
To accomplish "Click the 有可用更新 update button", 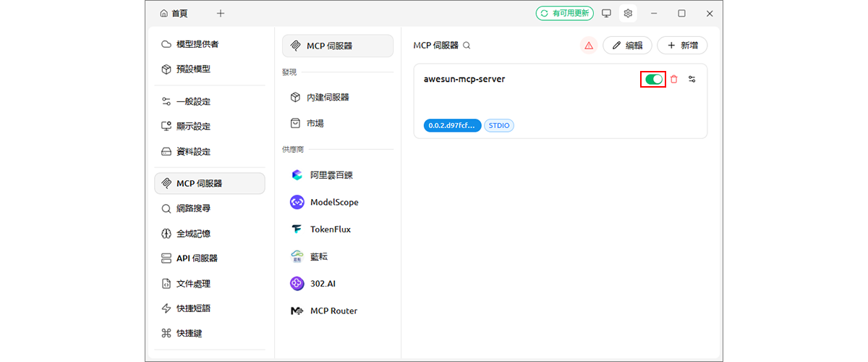I will click(x=565, y=13).
